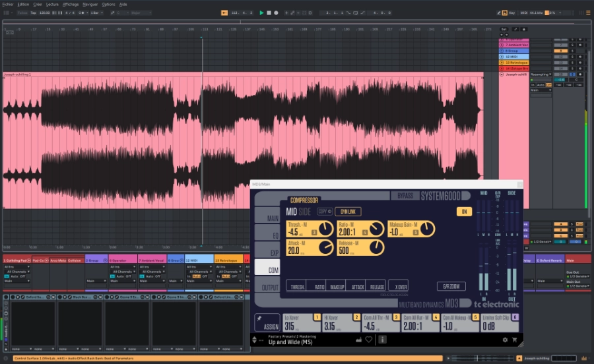The width and height of the screenshot is (594, 364).
Task: Set 12 MIDI monitor to Auto
Action: tap(196, 276)
